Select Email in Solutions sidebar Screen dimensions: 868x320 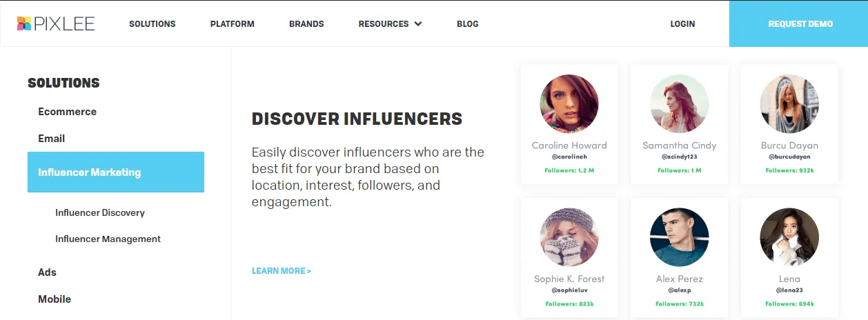pos(52,139)
